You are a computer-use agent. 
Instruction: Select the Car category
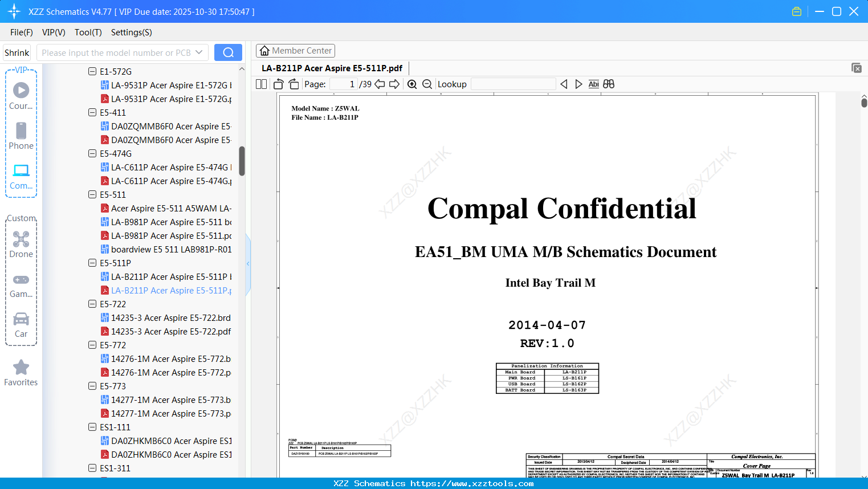coord(21,324)
